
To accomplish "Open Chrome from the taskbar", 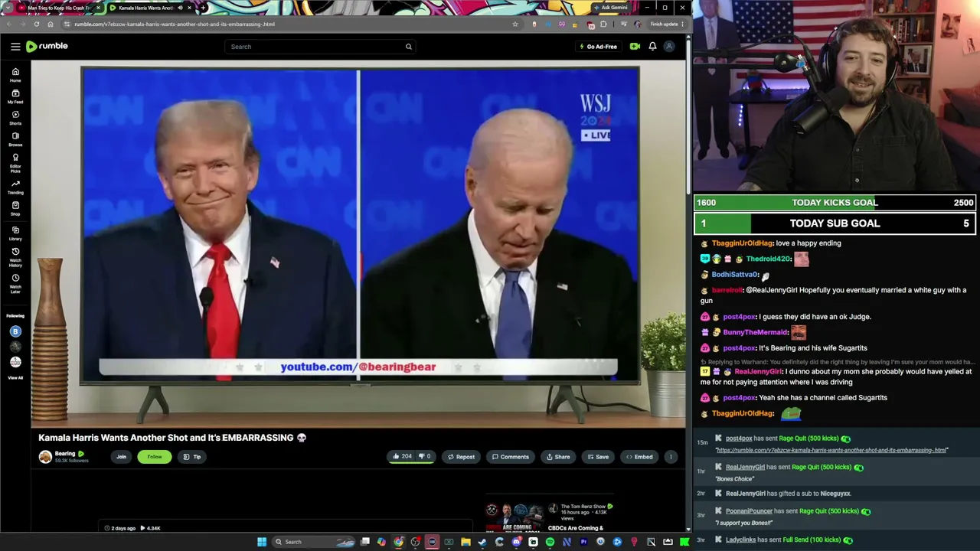I will tap(398, 542).
